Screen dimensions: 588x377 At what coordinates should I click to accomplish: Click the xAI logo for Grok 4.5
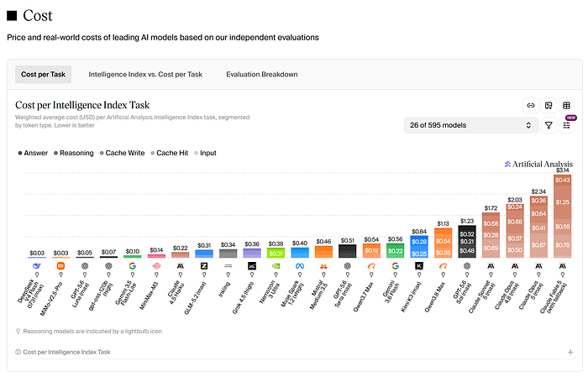(x=252, y=266)
